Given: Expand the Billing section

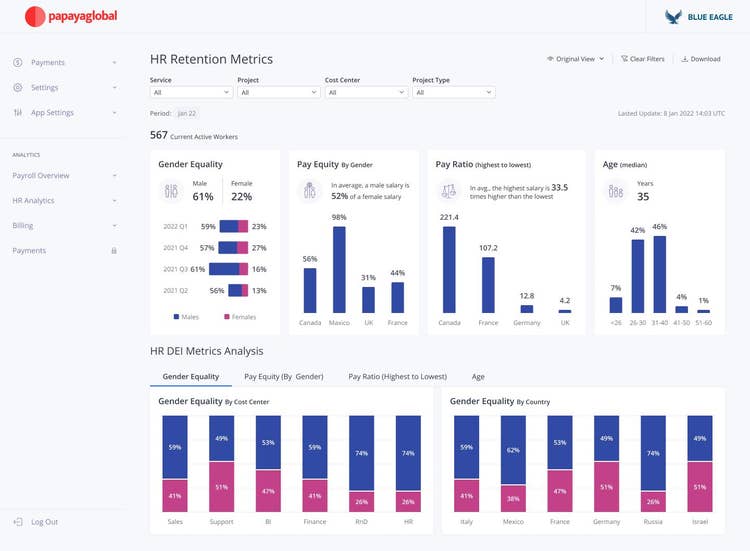Looking at the screenshot, I should [x=114, y=225].
